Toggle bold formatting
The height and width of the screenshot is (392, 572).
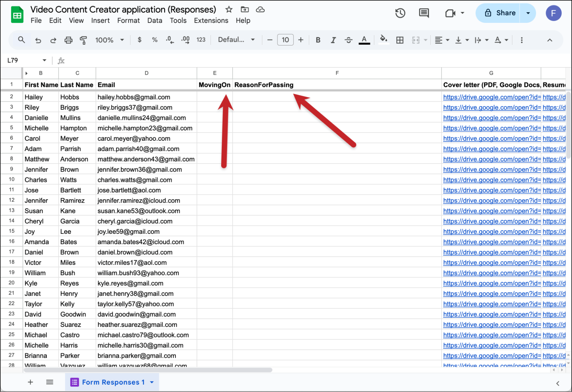318,40
